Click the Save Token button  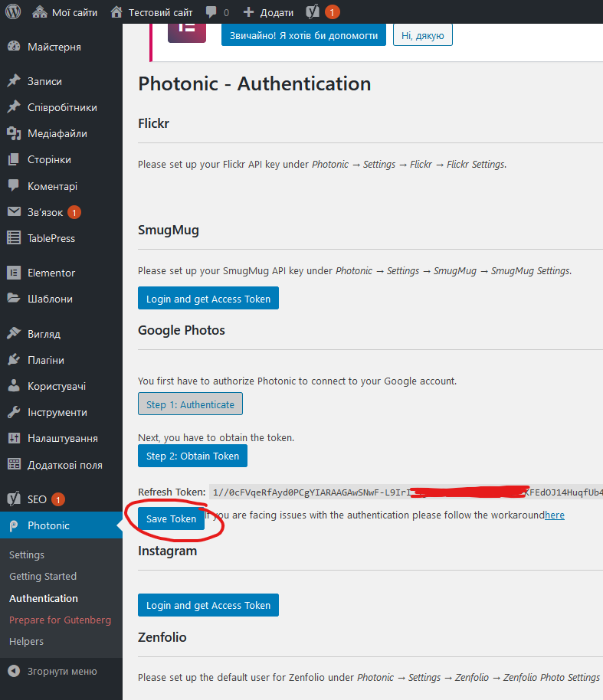pos(171,518)
